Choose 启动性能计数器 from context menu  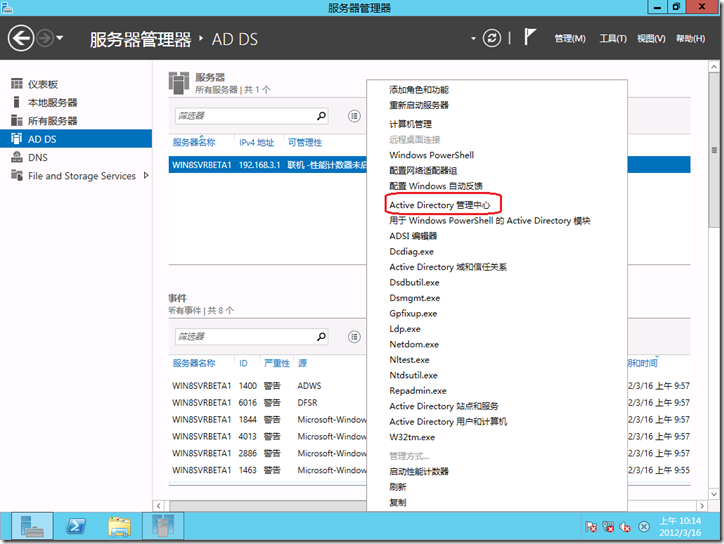(419, 471)
